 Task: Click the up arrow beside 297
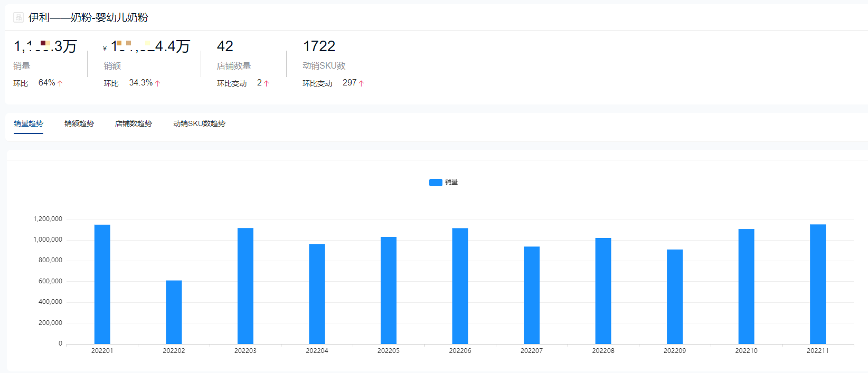(362, 83)
